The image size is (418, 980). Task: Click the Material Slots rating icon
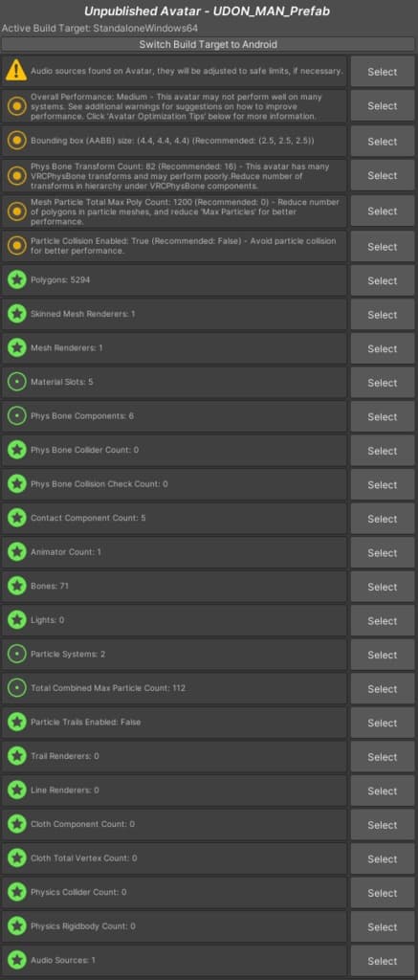[16, 382]
